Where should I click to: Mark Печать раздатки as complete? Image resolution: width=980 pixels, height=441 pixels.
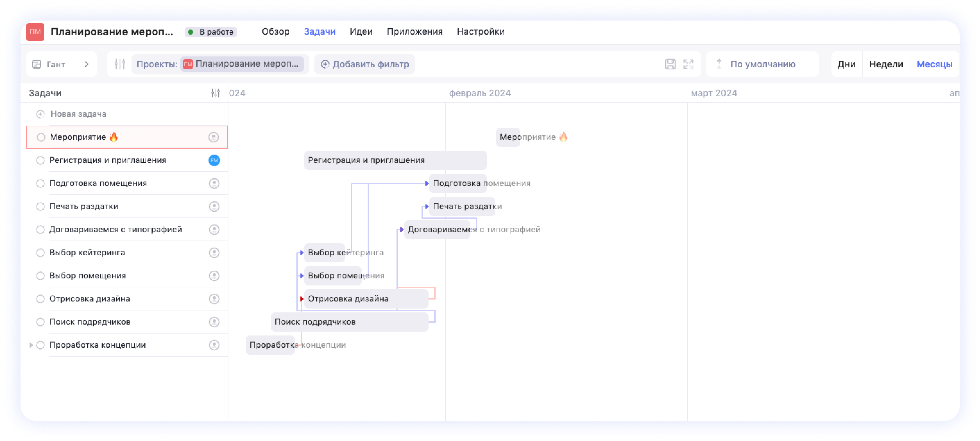(x=40, y=207)
